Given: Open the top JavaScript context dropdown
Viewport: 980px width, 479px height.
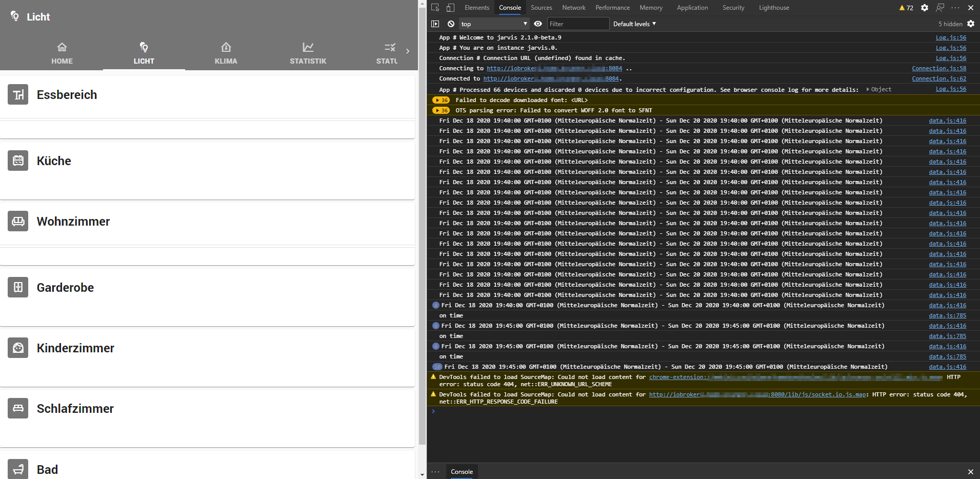Looking at the screenshot, I should (494, 24).
